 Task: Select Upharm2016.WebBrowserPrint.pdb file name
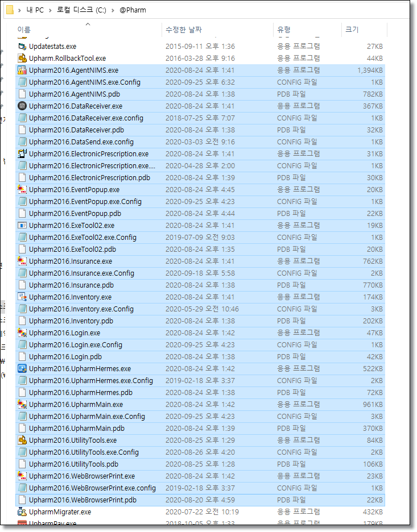82,500
